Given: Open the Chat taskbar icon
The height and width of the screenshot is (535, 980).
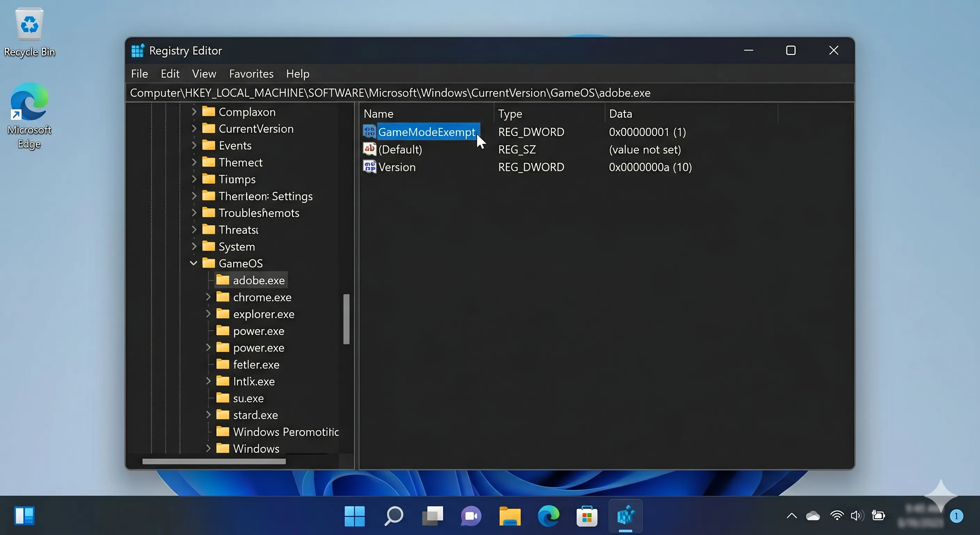Looking at the screenshot, I should 471,516.
